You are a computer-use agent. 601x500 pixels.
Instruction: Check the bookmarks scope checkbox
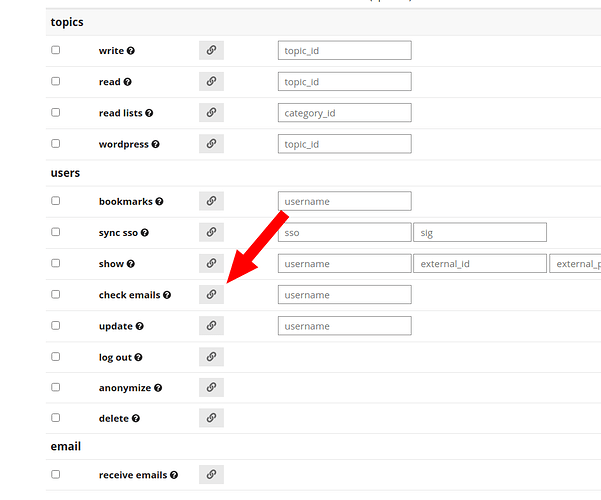56,201
